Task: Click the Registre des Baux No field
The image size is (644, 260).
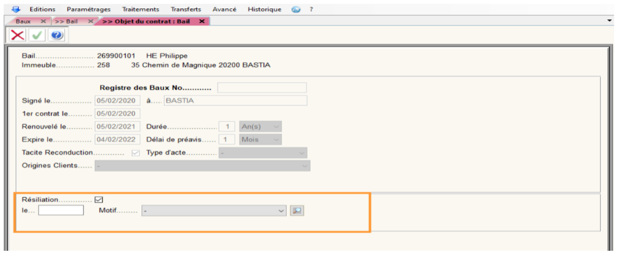Action: (x=262, y=88)
